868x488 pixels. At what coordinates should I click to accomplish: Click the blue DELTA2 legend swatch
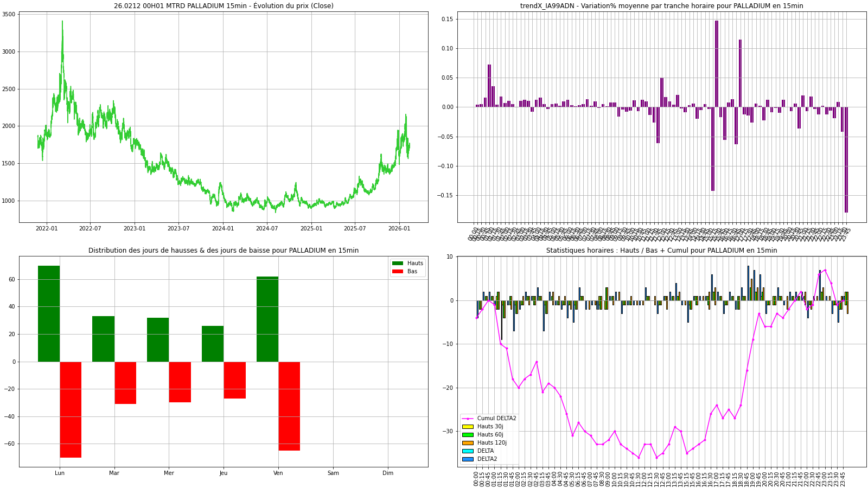pos(468,459)
